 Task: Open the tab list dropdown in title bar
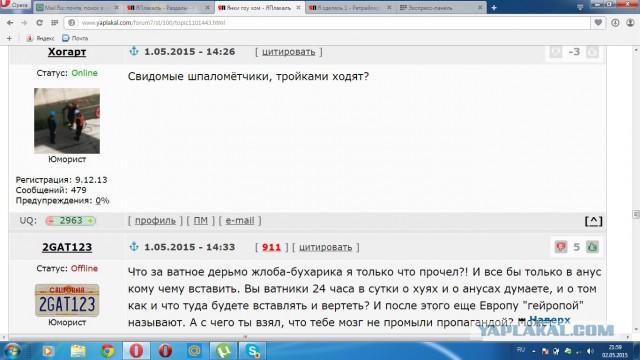point(580,7)
